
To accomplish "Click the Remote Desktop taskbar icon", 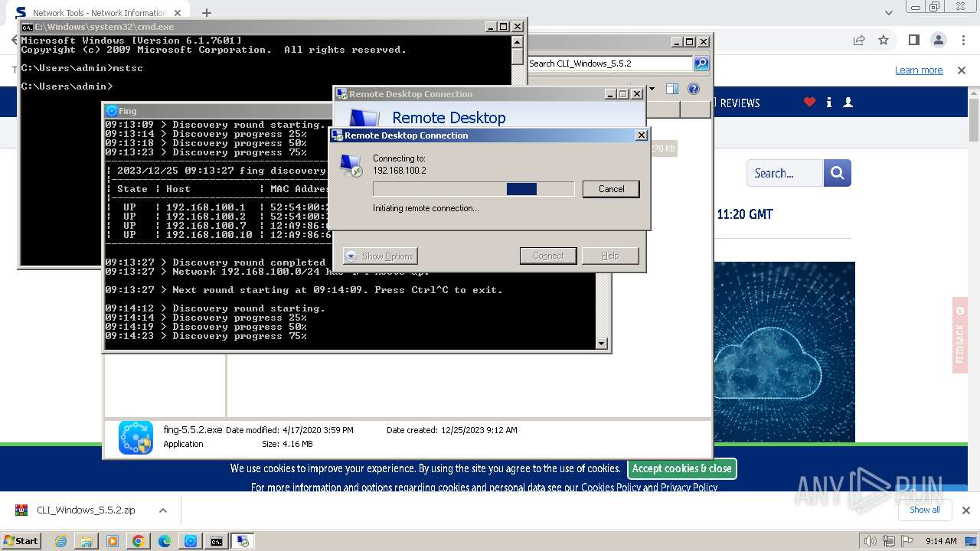I will pos(243,541).
